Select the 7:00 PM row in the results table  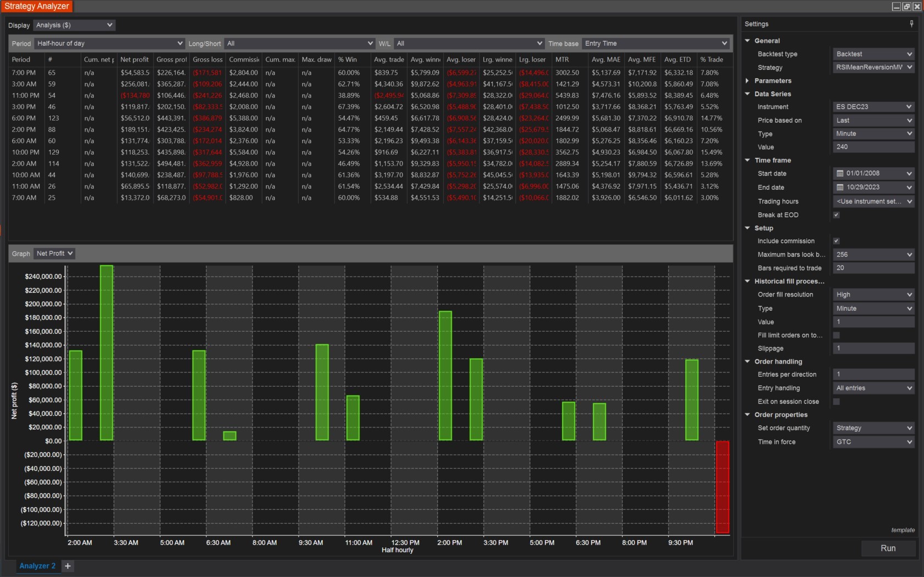pos(371,73)
